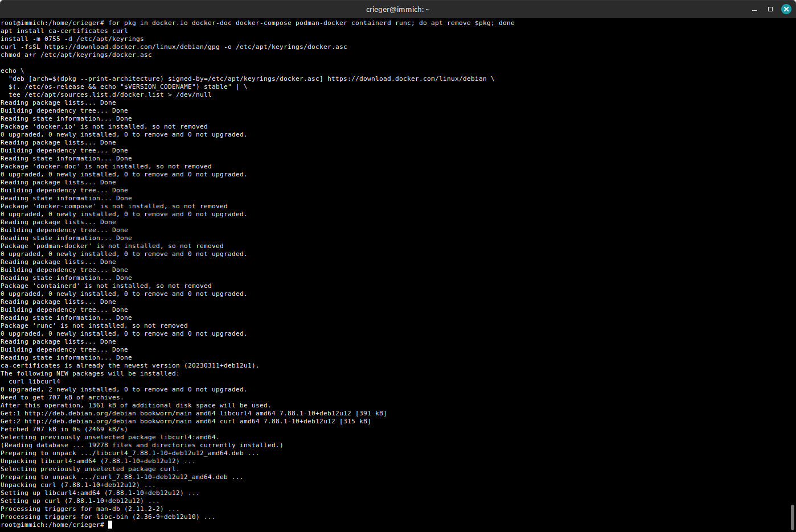Click '(Reading database ... 19278 files' line
The height and width of the screenshot is (532, 796).
tap(142, 445)
